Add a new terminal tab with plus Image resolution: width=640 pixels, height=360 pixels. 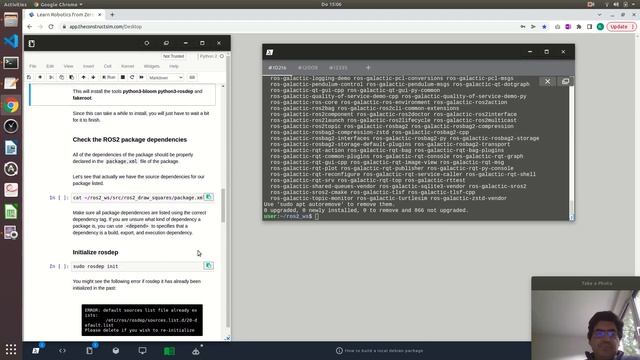368,68
